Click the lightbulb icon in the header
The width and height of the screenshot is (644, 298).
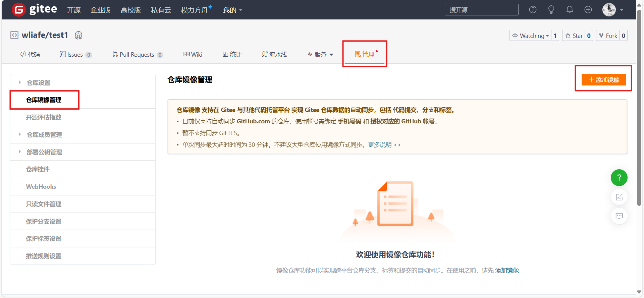[551, 10]
